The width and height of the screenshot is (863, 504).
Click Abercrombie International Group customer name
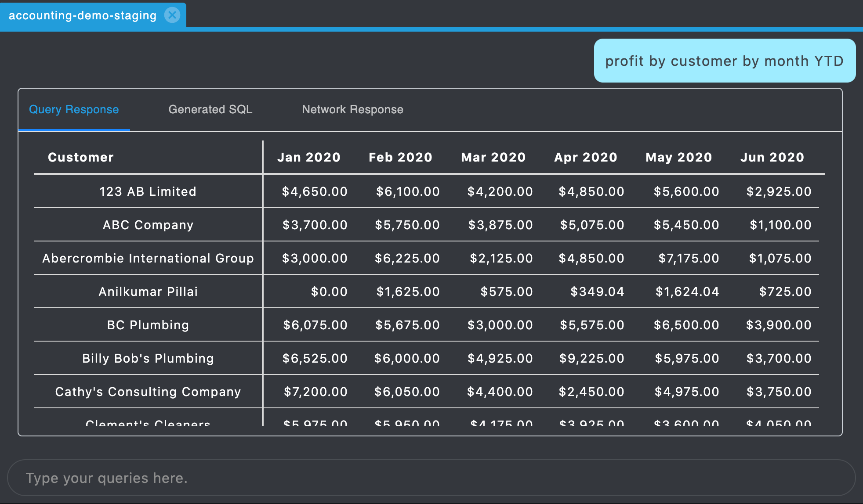(148, 258)
